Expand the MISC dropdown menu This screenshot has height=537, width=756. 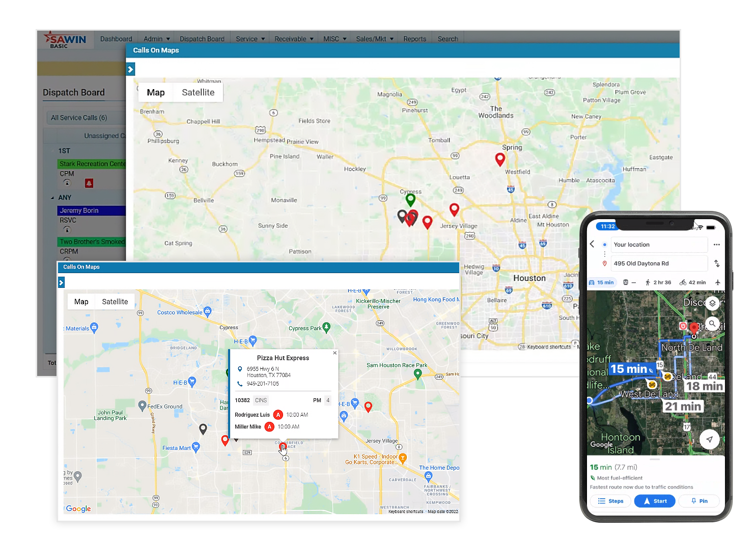334,39
